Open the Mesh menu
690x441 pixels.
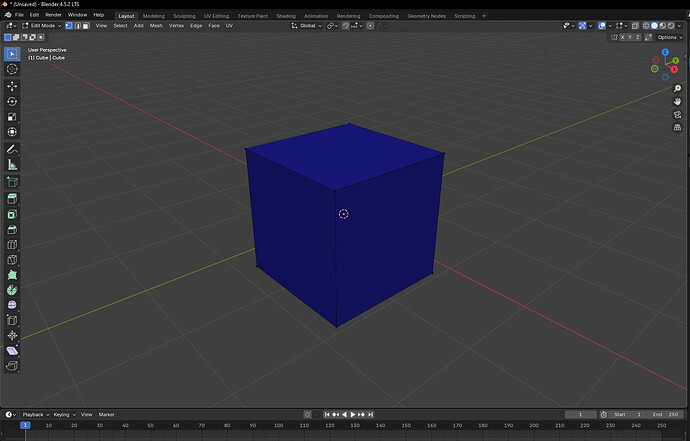tap(156, 26)
